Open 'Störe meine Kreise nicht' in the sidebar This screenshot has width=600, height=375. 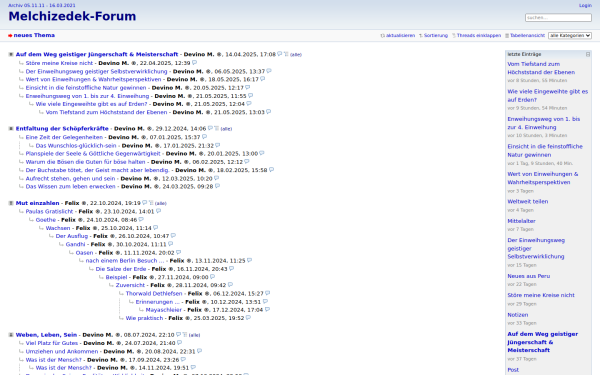541,295
